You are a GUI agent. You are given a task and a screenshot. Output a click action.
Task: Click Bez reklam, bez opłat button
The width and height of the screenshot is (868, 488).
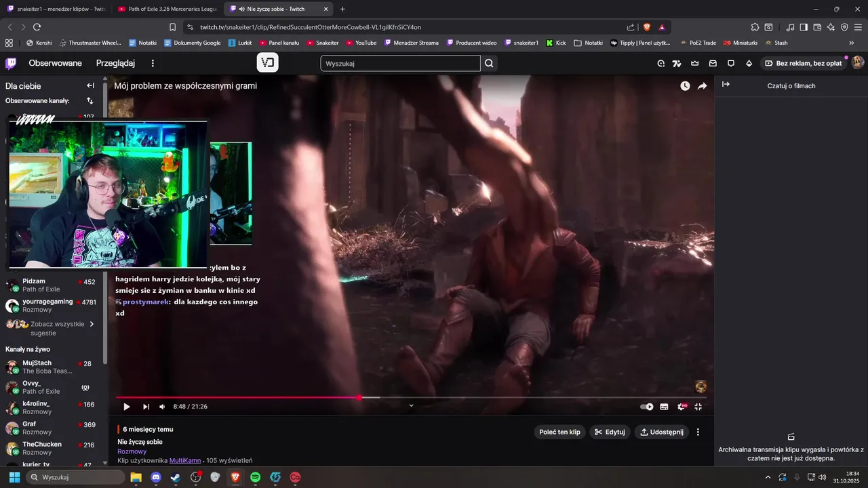point(803,63)
